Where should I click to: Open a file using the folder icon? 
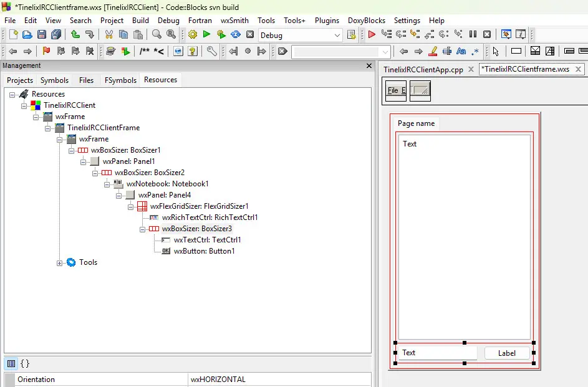[x=27, y=34]
